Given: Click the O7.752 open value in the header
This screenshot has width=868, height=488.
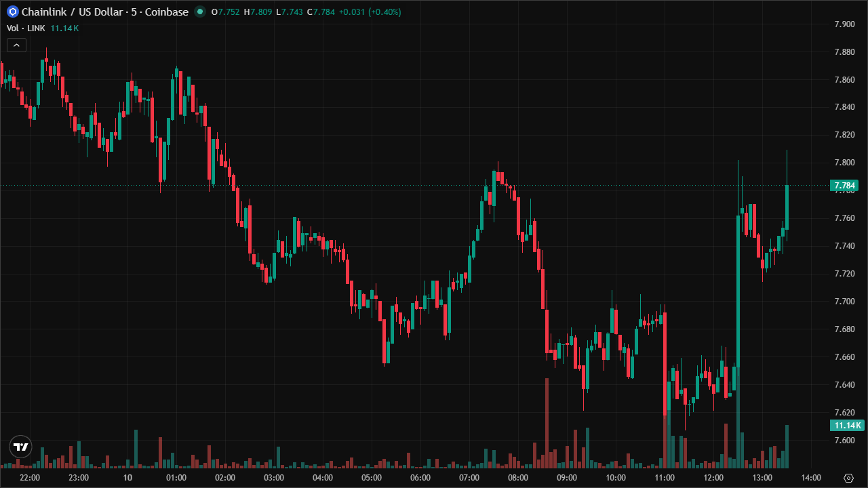Looking at the screenshot, I should 225,12.
